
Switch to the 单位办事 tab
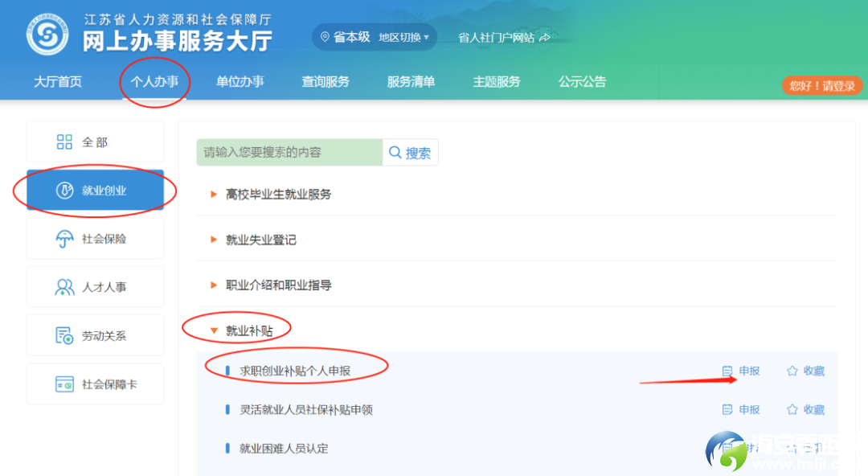[x=240, y=81]
